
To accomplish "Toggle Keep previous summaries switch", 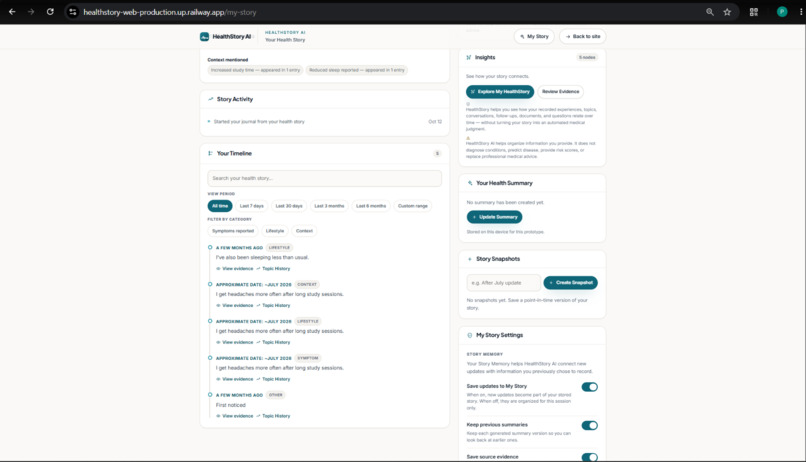I will click(x=590, y=426).
